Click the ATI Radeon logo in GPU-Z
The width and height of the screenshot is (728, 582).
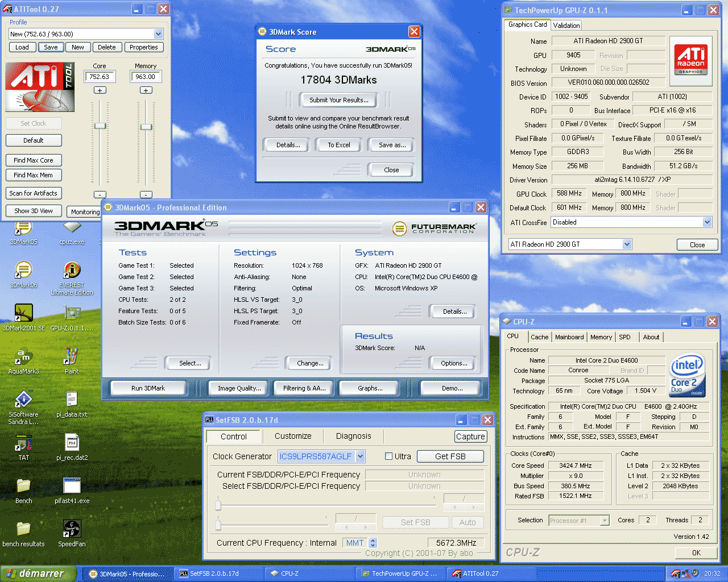691,61
